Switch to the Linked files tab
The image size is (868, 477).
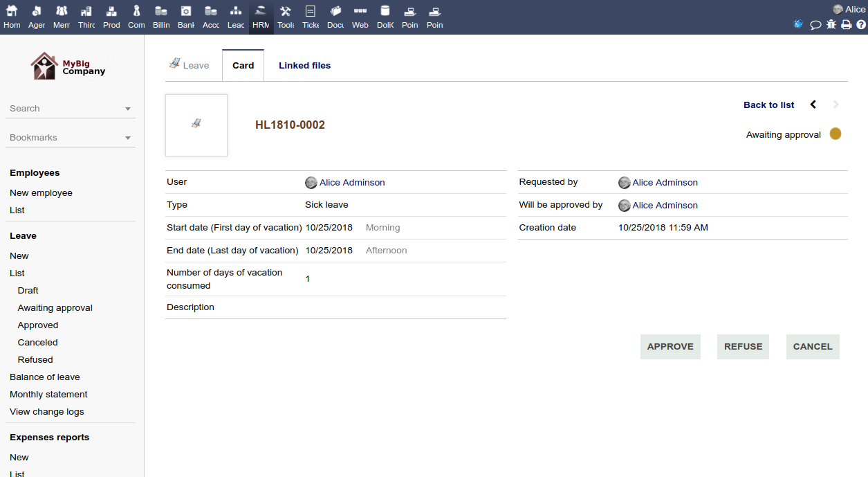coord(304,66)
